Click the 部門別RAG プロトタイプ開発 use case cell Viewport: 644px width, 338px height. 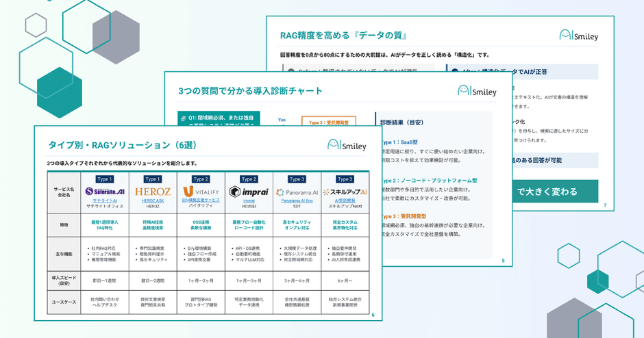[201, 302]
